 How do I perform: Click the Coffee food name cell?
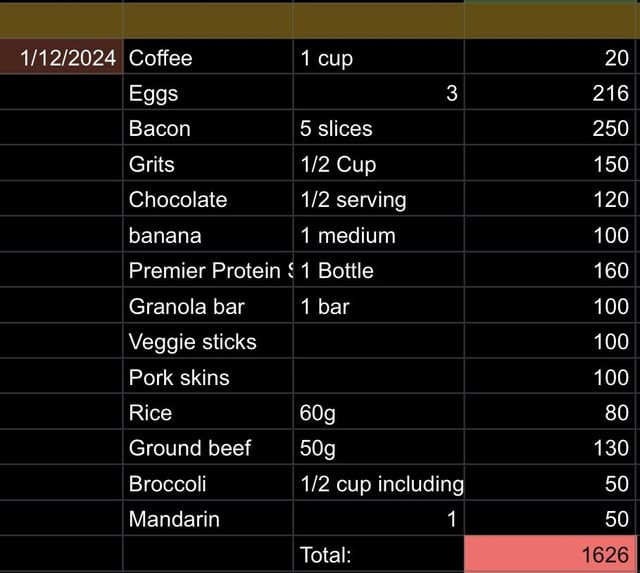[208, 57]
